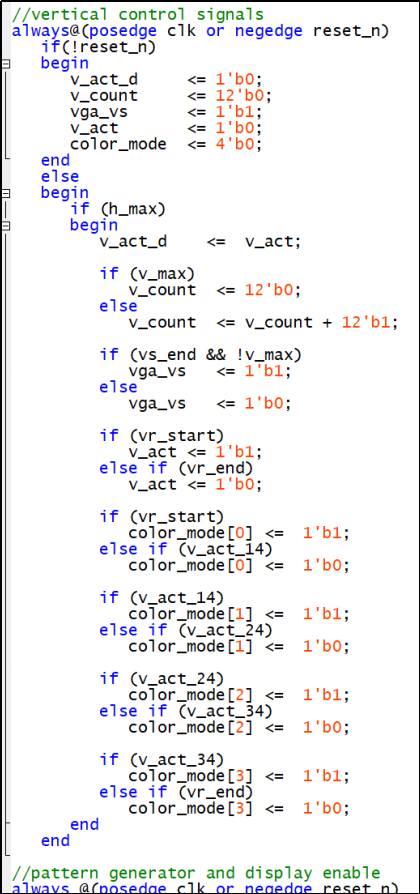Click the line 'v_act_d <= v_act;'
Viewport: 420px width, 894px height.
(200, 241)
